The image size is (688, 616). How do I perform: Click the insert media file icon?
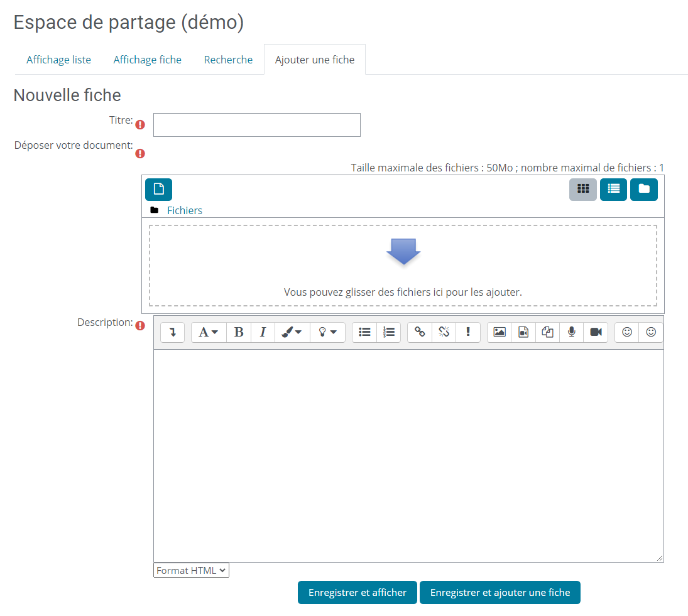pos(523,332)
